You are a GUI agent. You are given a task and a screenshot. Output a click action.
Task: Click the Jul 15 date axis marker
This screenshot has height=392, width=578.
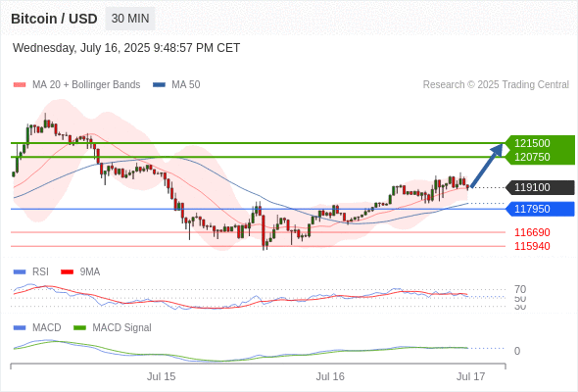tap(161, 376)
